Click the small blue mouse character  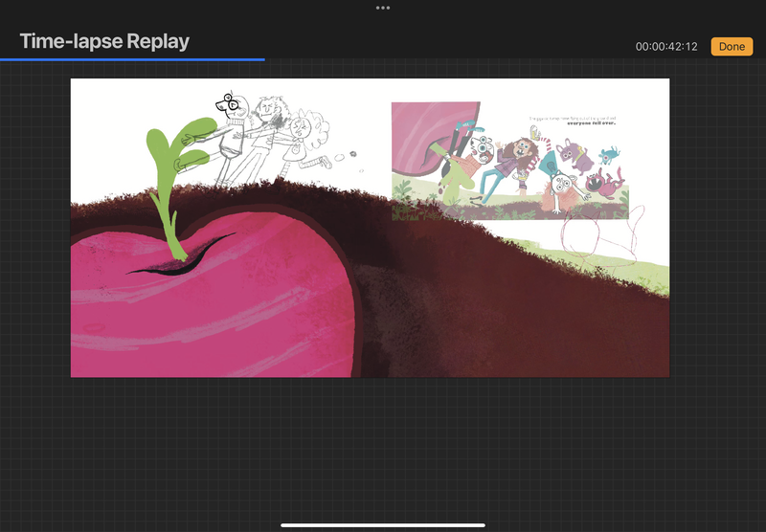pos(608,153)
